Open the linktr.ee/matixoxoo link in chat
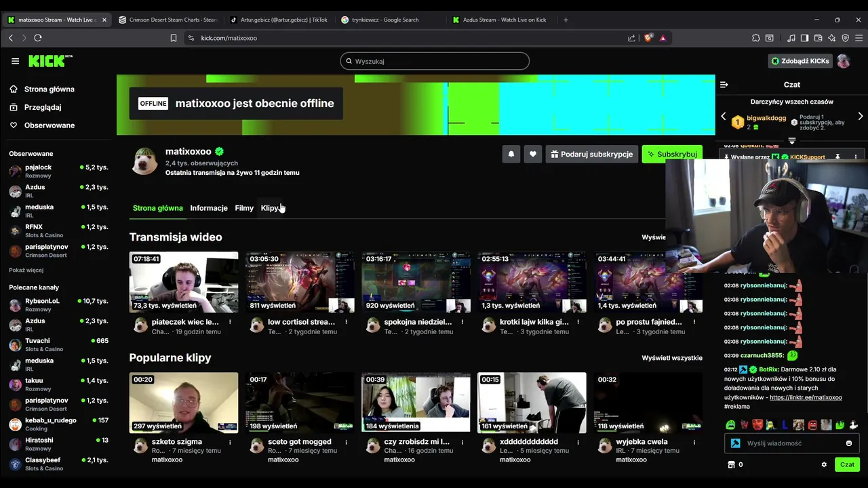Screen dimensions: 868x488 [x=806, y=397]
